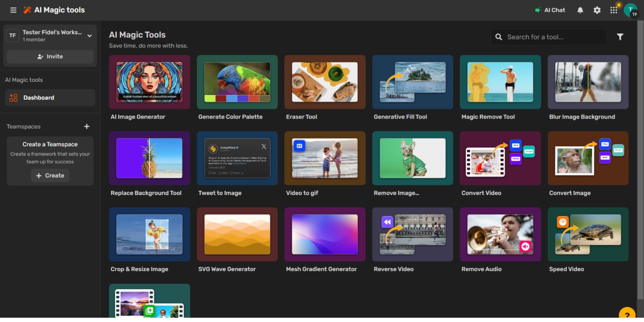This screenshot has height=322, width=644.
Task: Click inside the Search for a tool field
Action: tap(547, 36)
